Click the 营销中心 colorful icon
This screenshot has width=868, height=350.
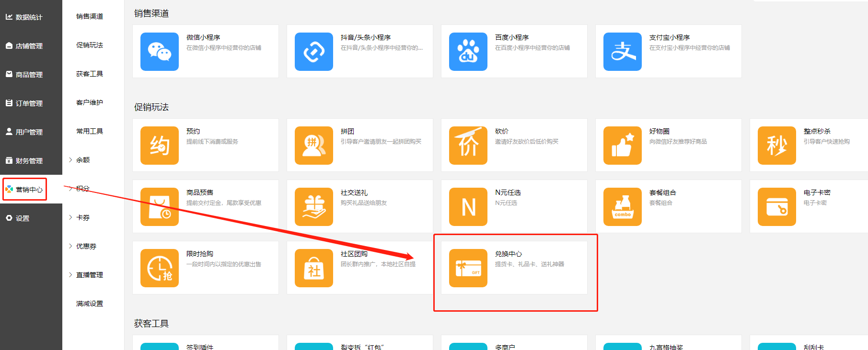[x=9, y=189]
